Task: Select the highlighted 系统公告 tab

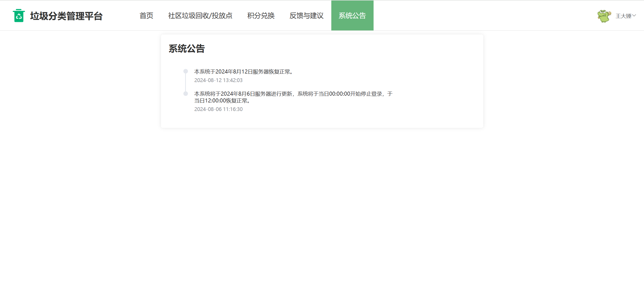Action: (x=352, y=16)
